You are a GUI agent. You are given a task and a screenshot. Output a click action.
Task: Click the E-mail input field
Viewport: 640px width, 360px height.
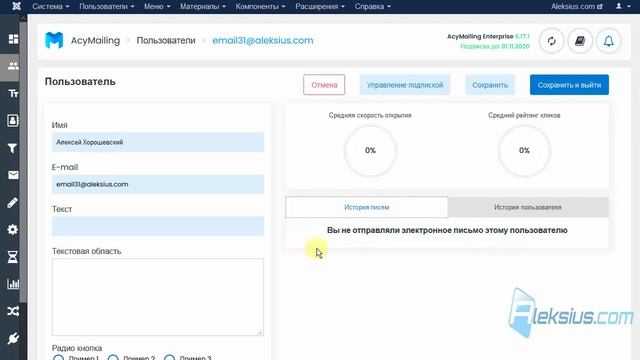[x=158, y=184]
